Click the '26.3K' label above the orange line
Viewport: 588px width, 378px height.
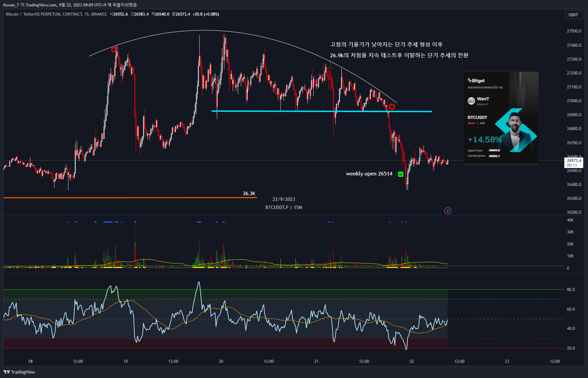click(x=249, y=193)
